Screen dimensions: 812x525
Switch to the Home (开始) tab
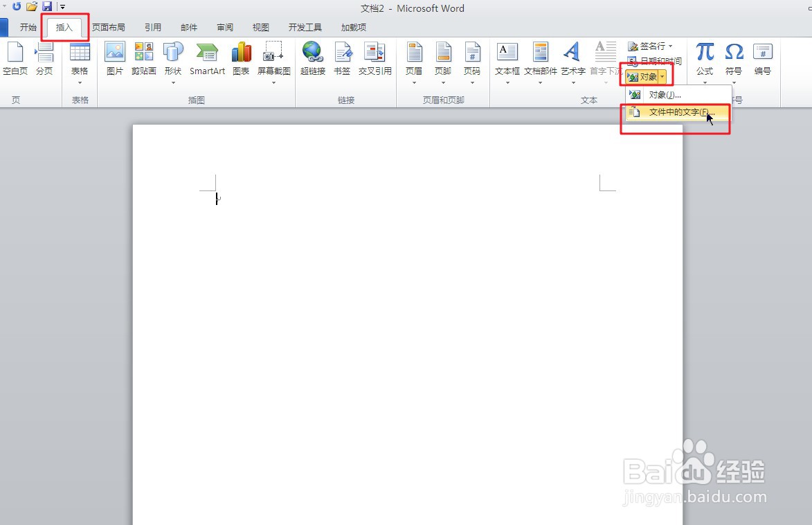point(28,28)
